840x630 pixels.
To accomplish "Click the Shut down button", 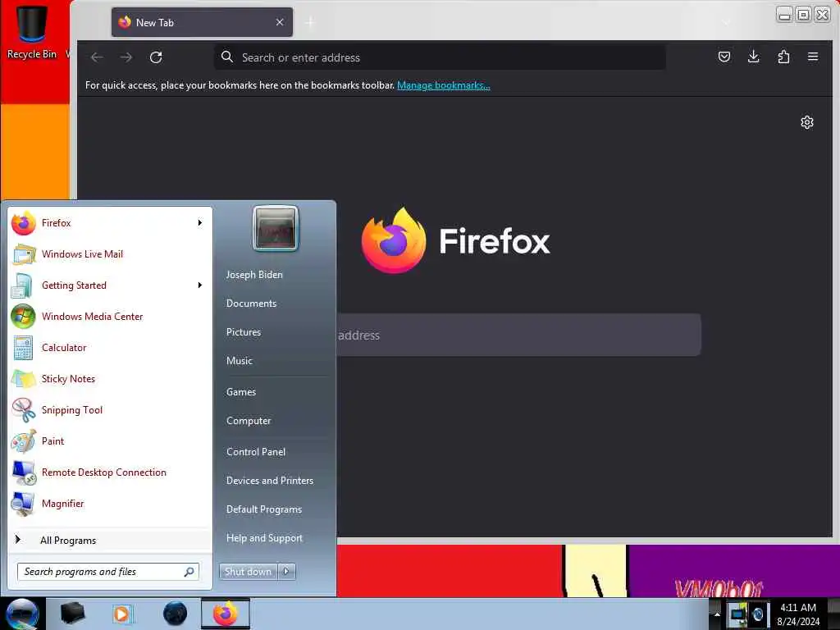I will click(x=248, y=572).
